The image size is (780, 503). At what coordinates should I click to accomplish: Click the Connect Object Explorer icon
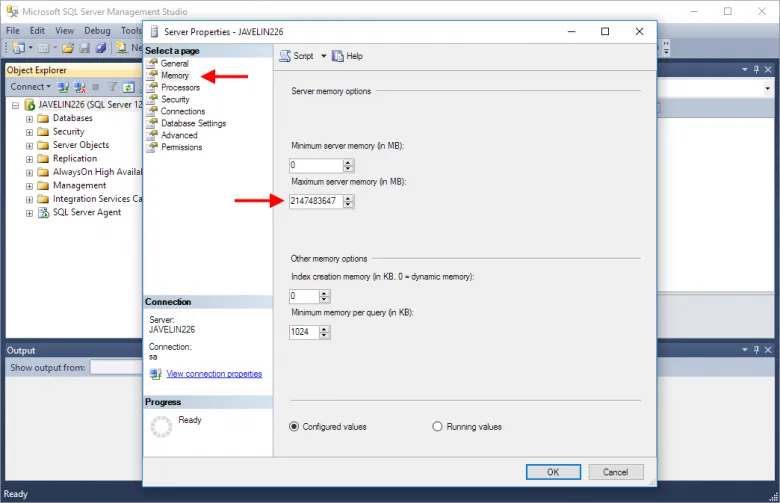pyautogui.click(x=63, y=87)
